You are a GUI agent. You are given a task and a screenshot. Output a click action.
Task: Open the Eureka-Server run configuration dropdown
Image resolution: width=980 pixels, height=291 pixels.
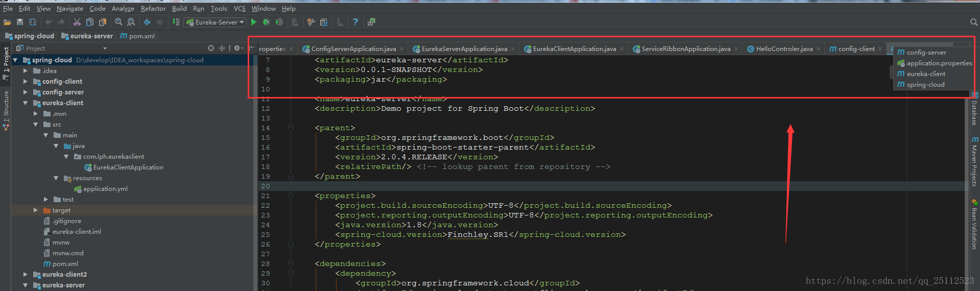[x=216, y=22]
